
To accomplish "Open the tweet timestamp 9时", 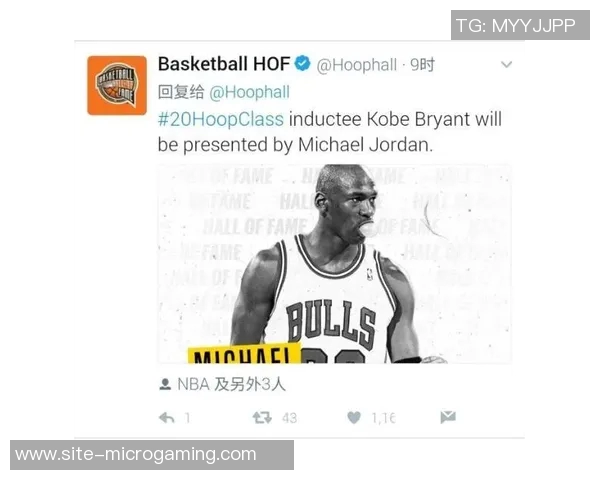I will pyautogui.click(x=422, y=65).
